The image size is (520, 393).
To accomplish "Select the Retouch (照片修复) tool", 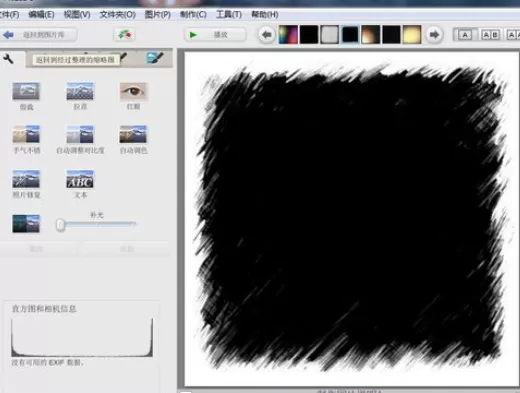I will pos(26,184).
